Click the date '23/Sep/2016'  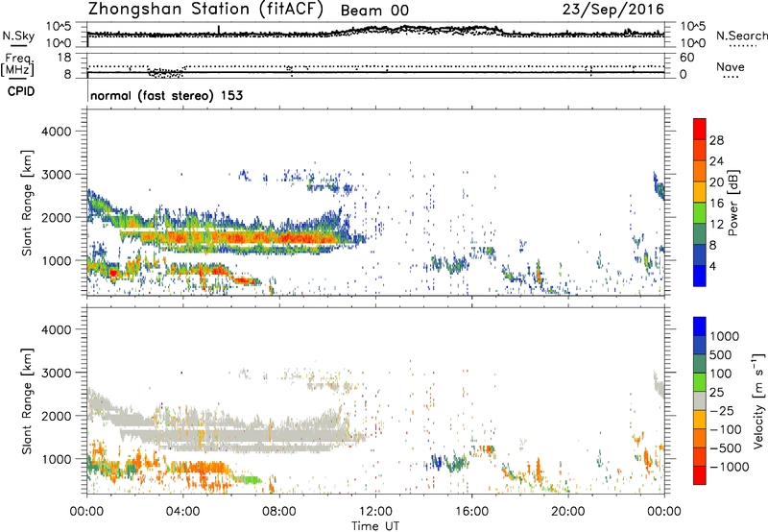pyautogui.click(x=613, y=10)
